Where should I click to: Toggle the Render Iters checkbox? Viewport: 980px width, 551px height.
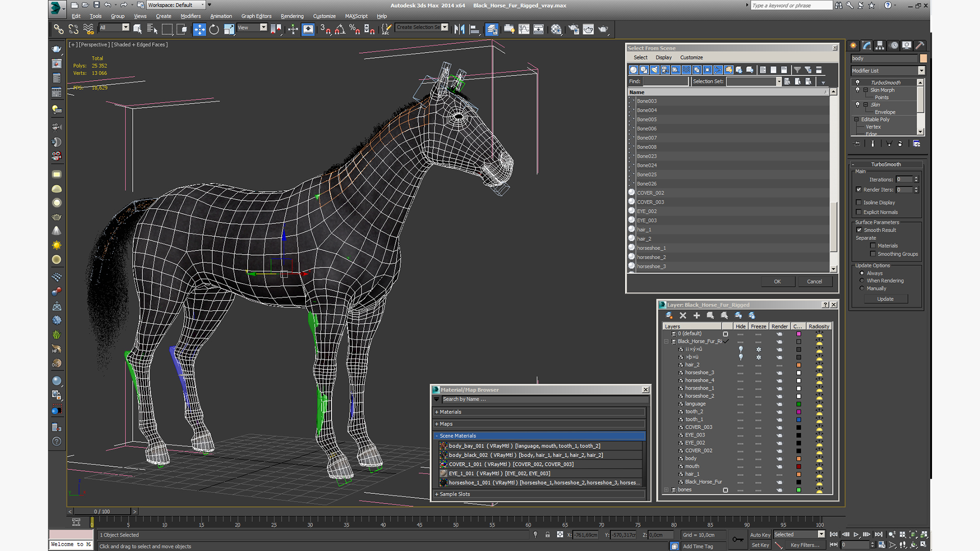[x=859, y=189]
